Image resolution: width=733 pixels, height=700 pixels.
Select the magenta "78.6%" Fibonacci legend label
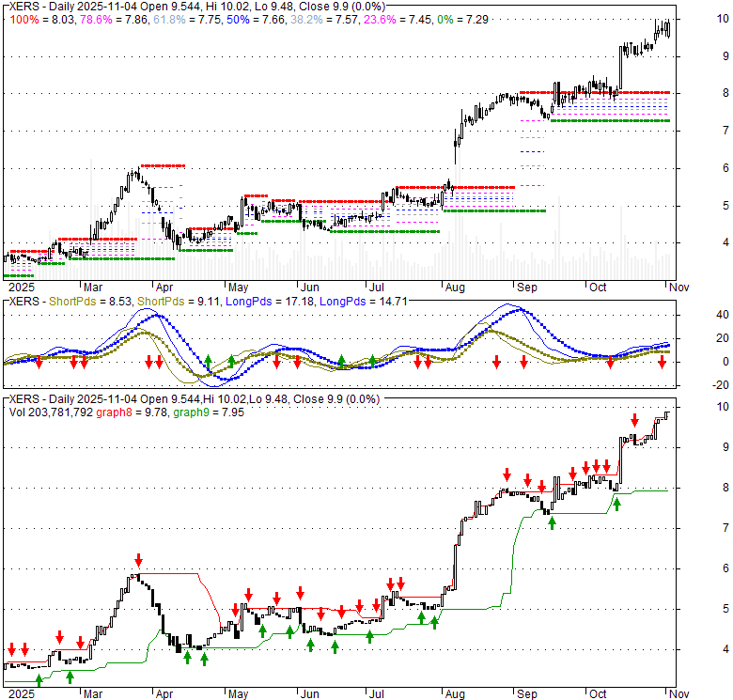[96, 20]
